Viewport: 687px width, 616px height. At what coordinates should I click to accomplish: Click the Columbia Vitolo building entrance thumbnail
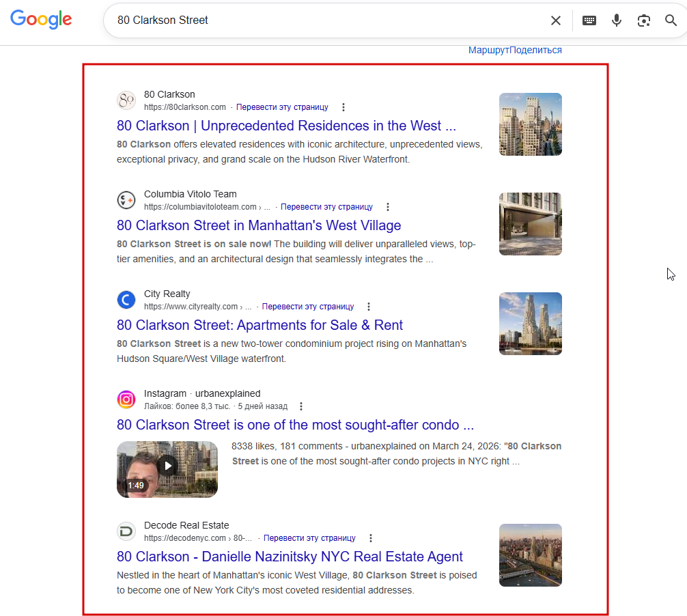(x=530, y=224)
